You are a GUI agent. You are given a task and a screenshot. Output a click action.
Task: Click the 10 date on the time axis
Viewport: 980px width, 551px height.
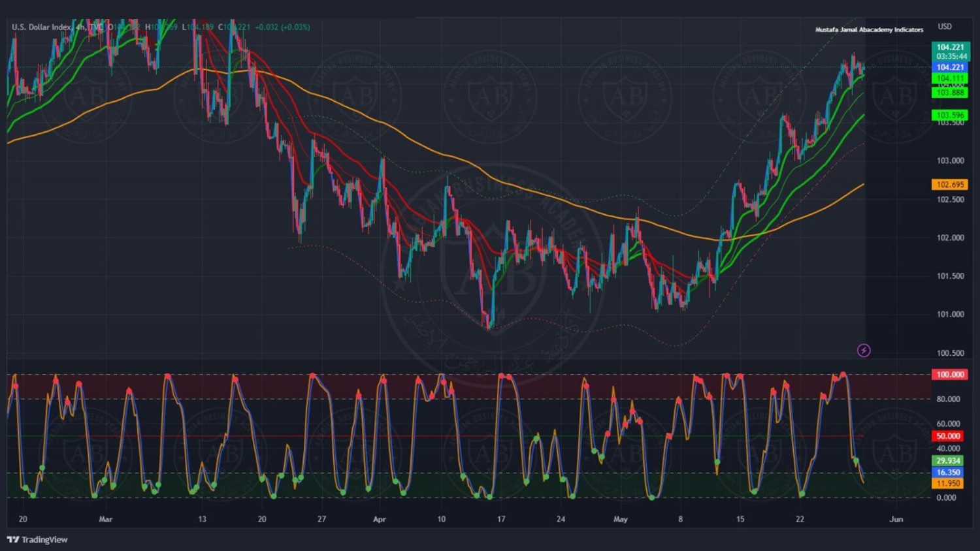[442, 520]
